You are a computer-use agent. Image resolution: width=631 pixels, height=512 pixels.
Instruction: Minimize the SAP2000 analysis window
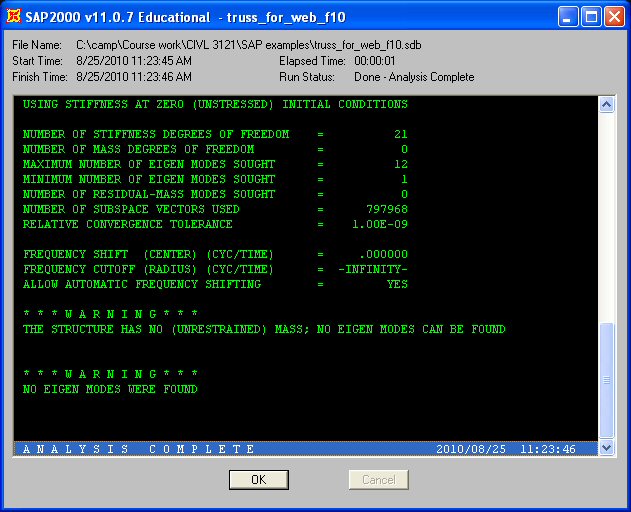tap(568, 17)
